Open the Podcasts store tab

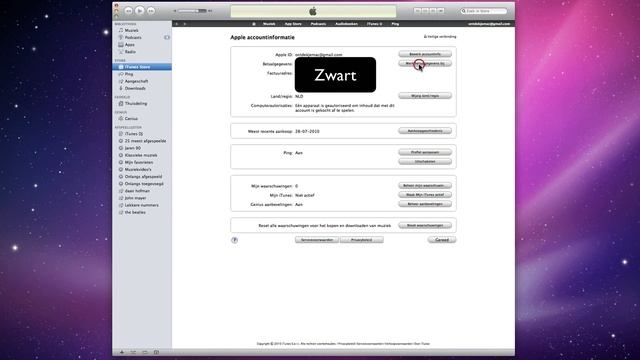[x=318, y=24]
